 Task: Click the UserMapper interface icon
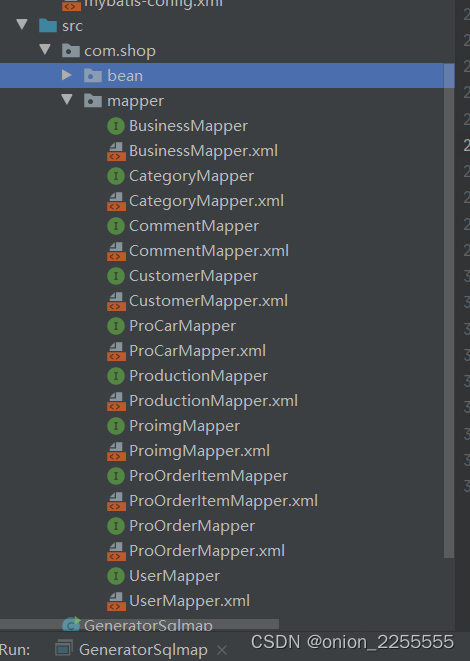[116, 576]
